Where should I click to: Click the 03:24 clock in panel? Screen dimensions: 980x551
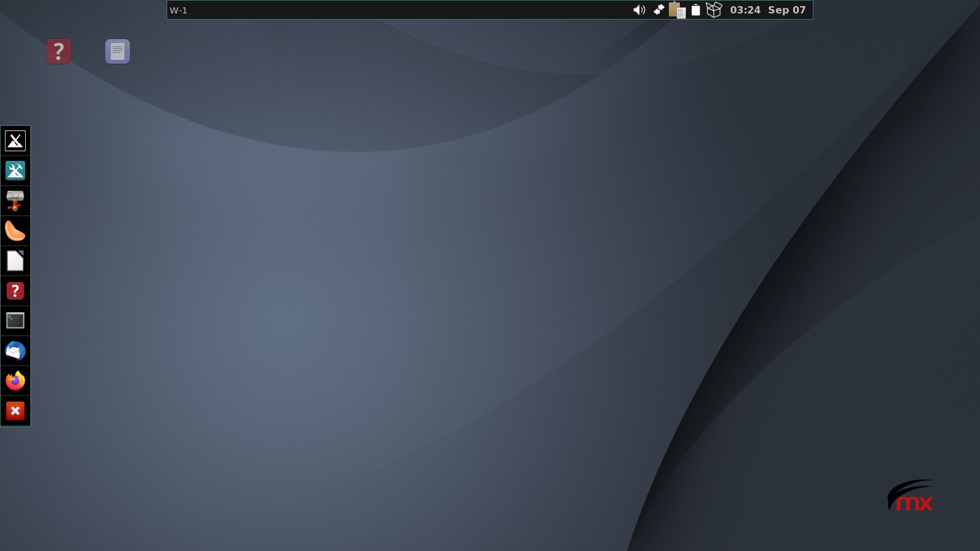[745, 10]
